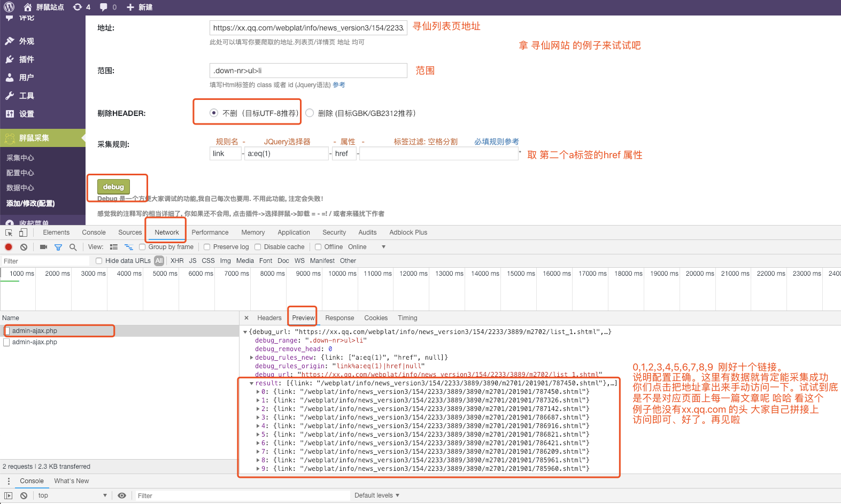Screen dimensions: 841x504
Task: Click the 参考 jQuery syntax link
Action: point(339,85)
